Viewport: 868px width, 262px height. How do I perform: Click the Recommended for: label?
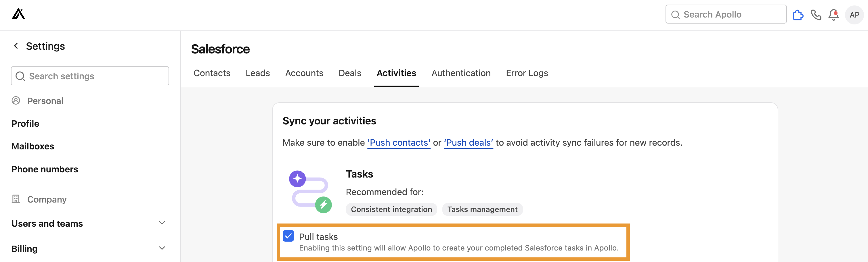tap(385, 192)
